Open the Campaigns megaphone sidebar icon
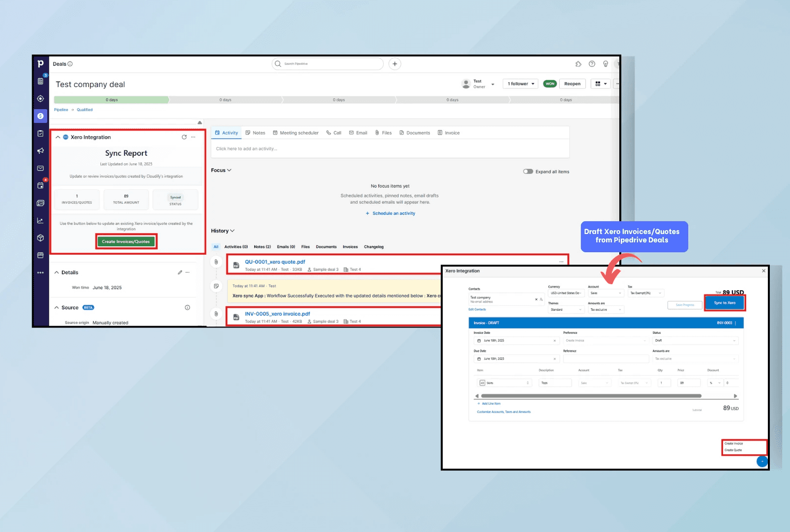 (40, 151)
